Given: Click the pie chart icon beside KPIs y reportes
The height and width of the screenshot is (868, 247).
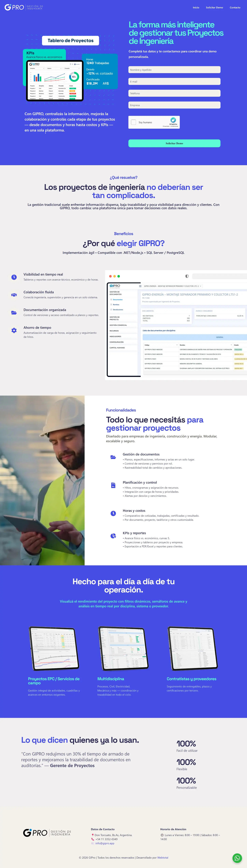Looking at the screenshot, I should 113,536.
